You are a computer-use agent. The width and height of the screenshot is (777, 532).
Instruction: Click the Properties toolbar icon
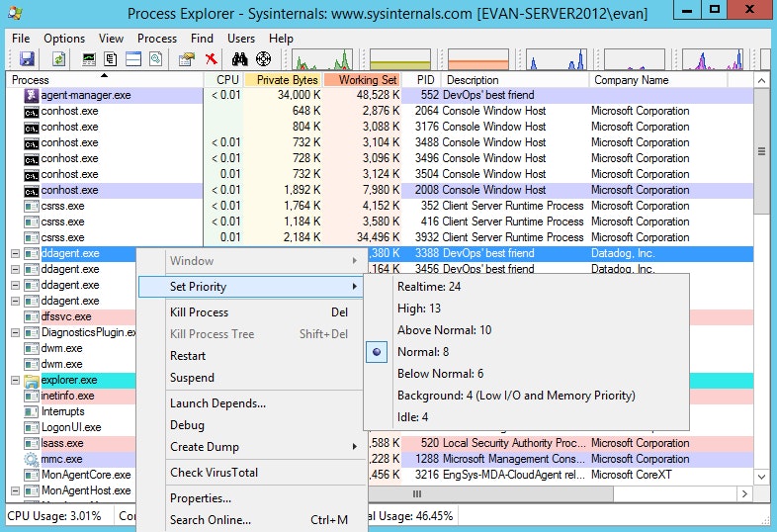point(187,59)
